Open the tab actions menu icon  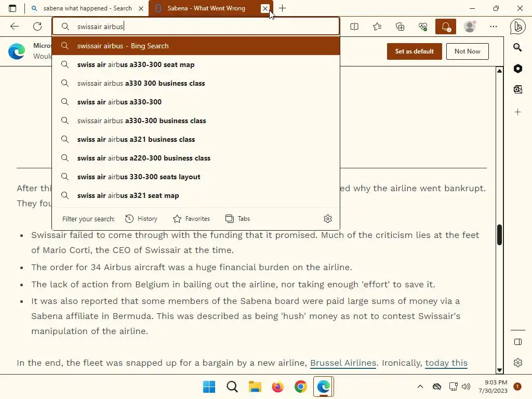12,8
